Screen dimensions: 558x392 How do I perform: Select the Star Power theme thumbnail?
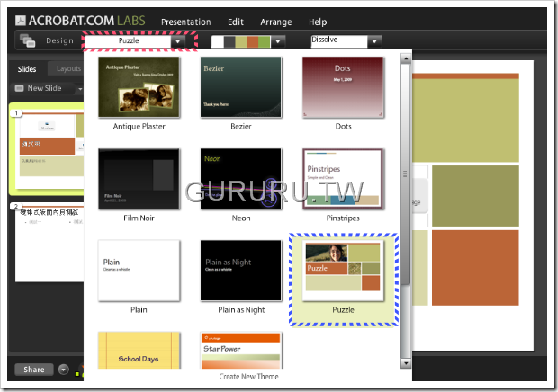241,350
